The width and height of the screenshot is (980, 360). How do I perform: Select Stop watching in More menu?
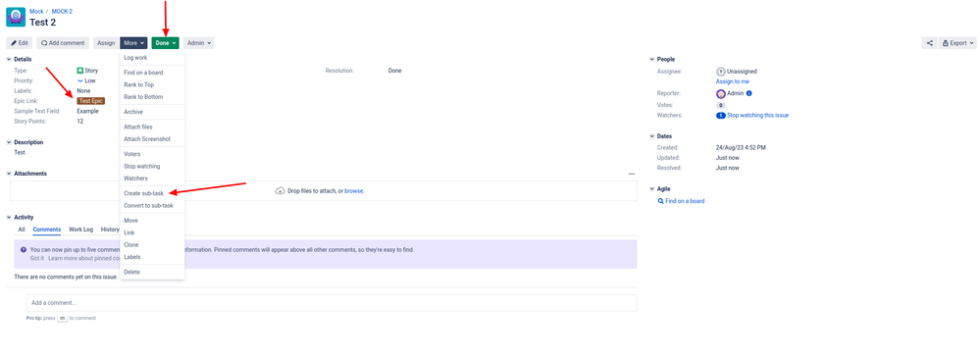[x=152, y=166]
